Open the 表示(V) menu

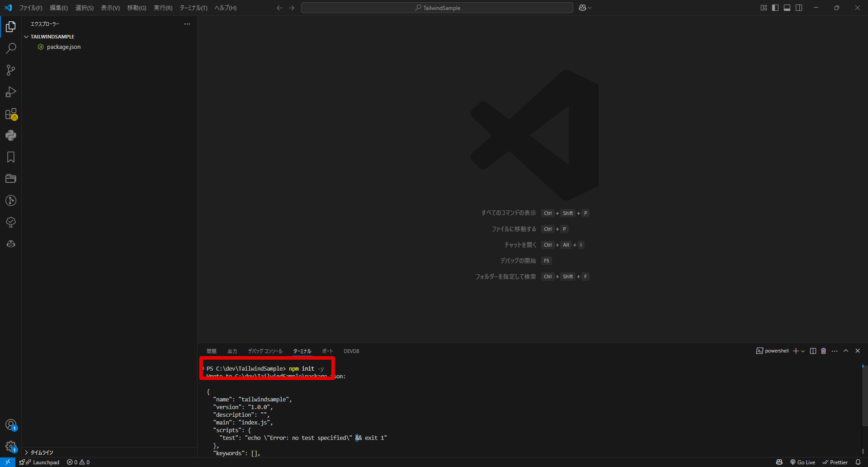click(x=110, y=8)
